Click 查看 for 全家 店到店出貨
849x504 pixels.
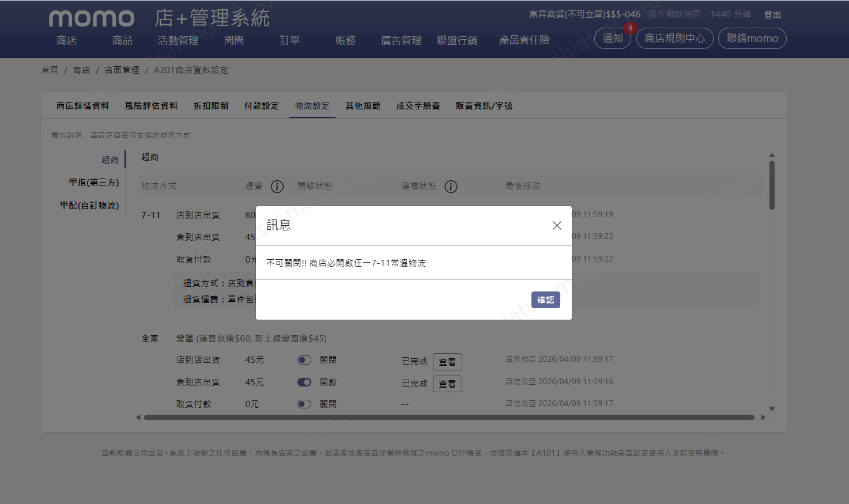[447, 362]
